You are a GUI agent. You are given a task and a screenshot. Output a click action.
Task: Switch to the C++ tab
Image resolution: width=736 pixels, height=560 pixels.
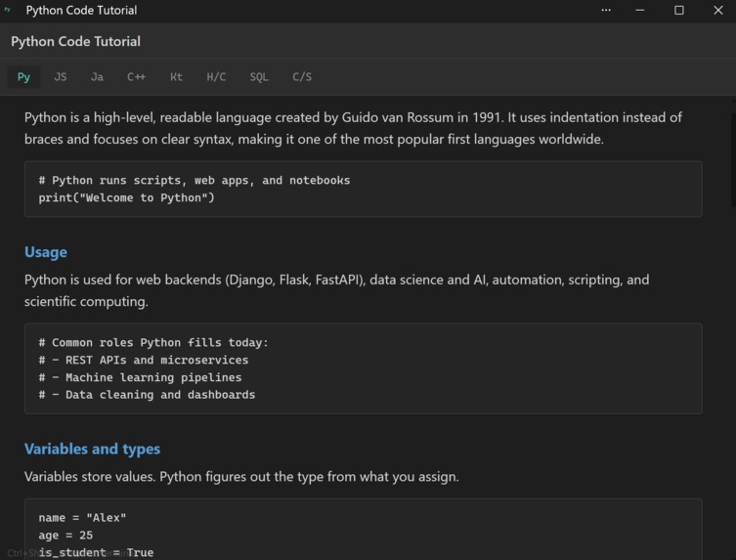click(x=136, y=77)
